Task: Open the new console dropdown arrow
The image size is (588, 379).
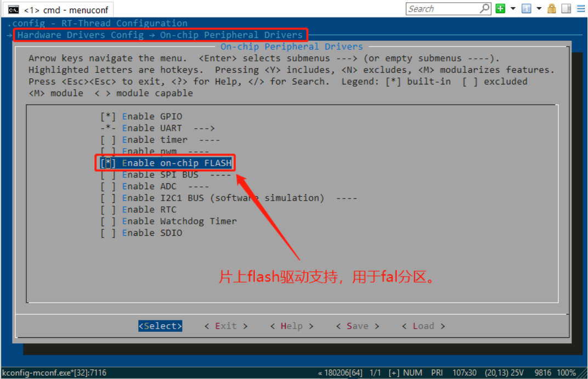Action: coord(513,9)
